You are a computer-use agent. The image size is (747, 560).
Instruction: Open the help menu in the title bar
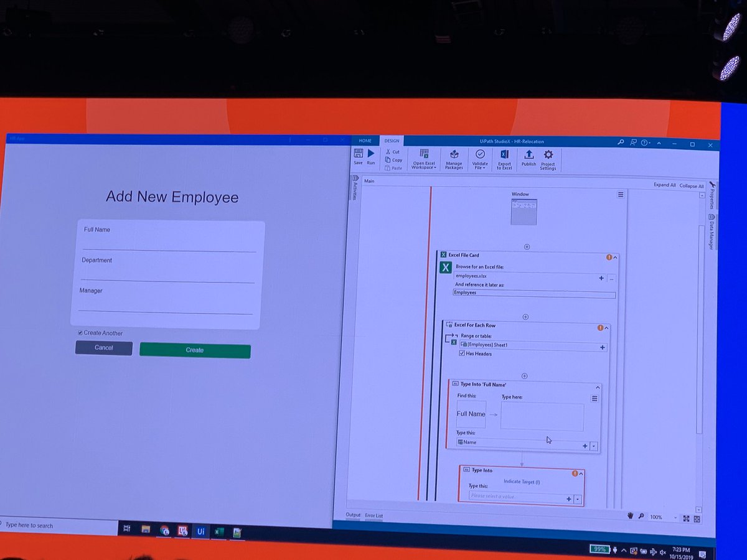point(645,142)
